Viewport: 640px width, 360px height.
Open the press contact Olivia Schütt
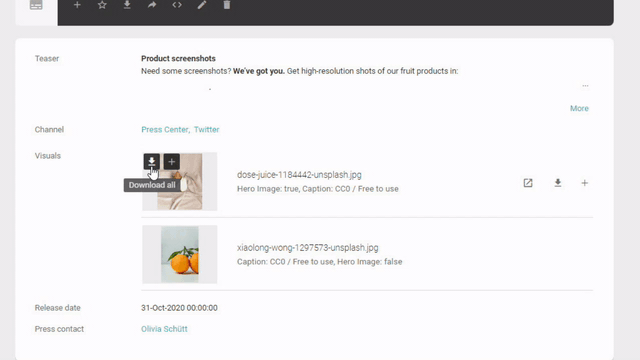(x=164, y=329)
